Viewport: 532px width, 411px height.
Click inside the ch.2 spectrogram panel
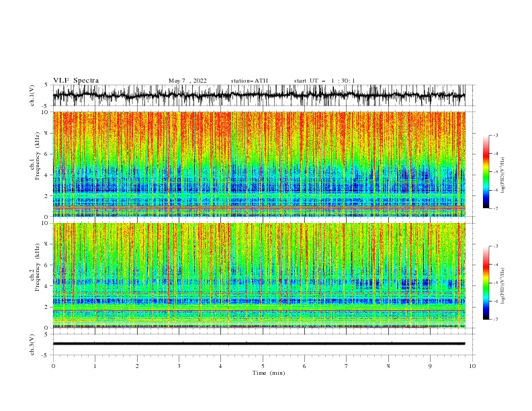click(259, 275)
